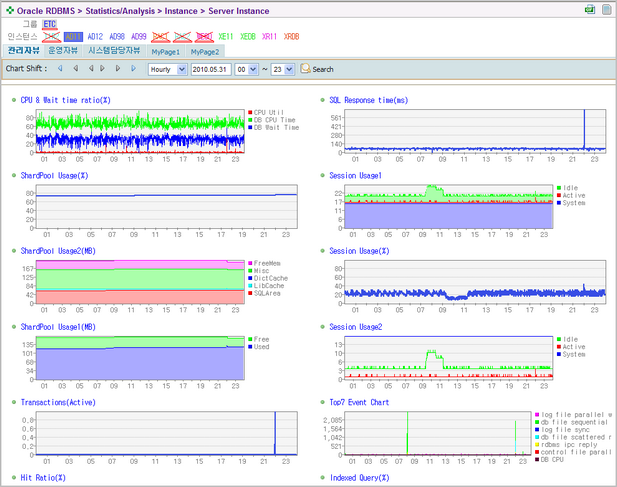This screenshot has height=487, width=617.
Task: Click the date field showing 2010.05.31
Action: coord(211,69)
